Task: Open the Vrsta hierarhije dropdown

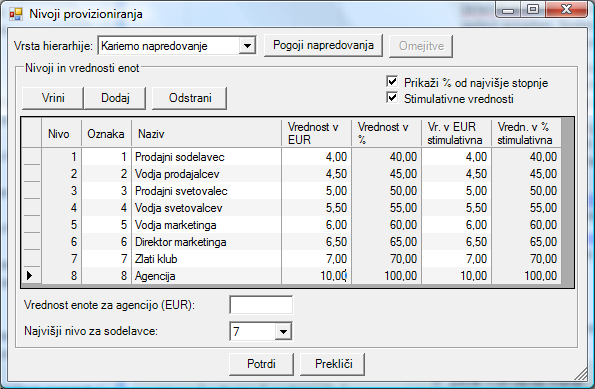Action: pos(247,46)
